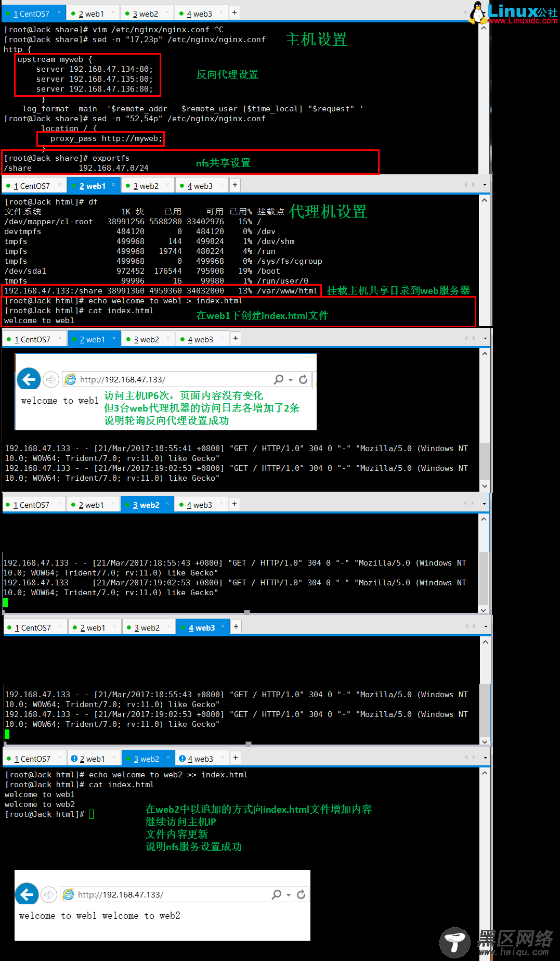Click scrollbar thumb in web2 access log pane

click(484, 579)
